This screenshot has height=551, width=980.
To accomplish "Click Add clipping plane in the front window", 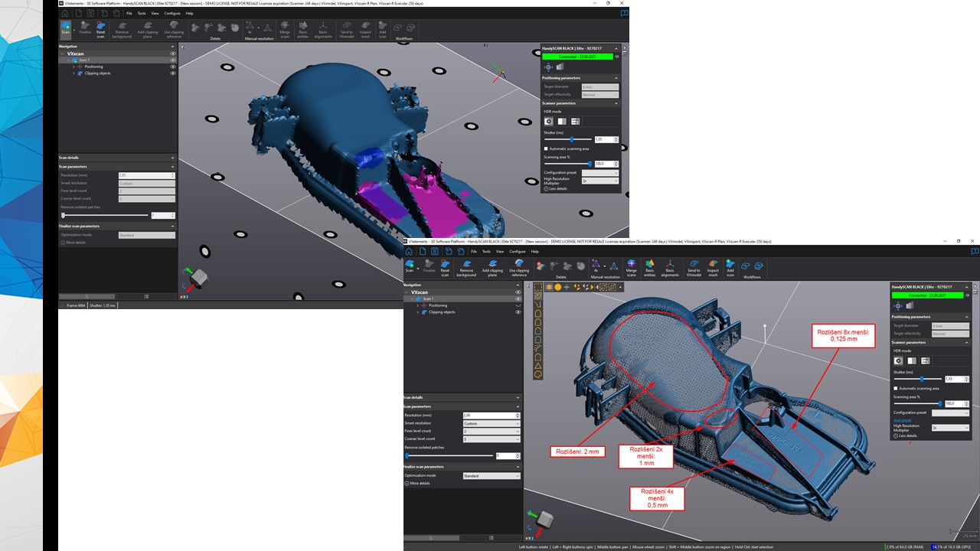I will [492, 266].
